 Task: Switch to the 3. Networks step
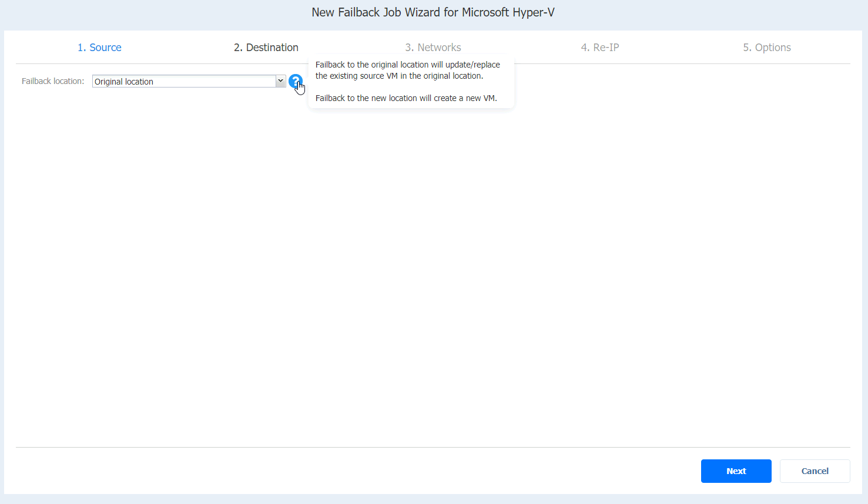coord(433,48)
